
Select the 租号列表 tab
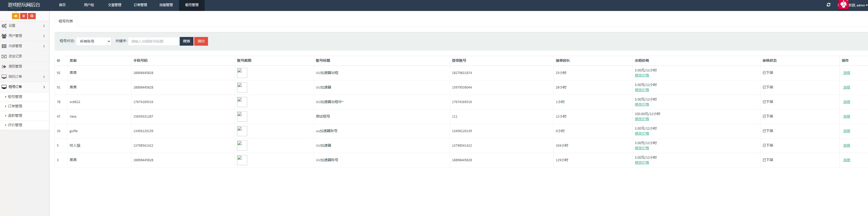(66, 21)
